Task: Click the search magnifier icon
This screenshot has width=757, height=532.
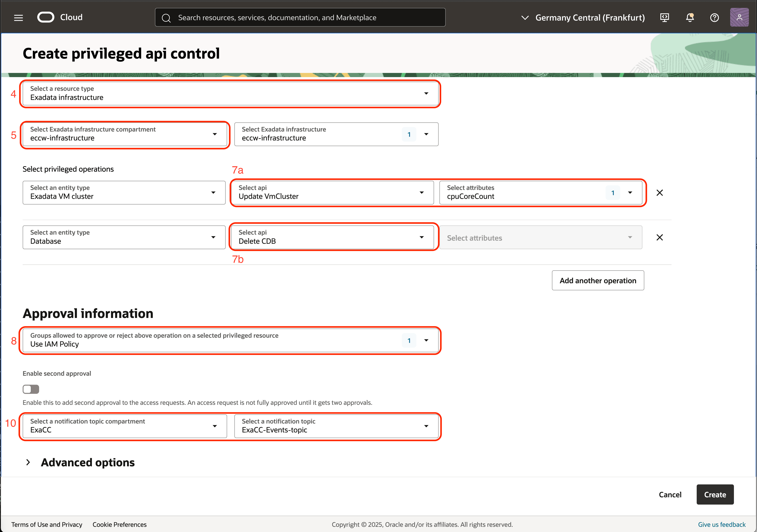Action: 167,17
